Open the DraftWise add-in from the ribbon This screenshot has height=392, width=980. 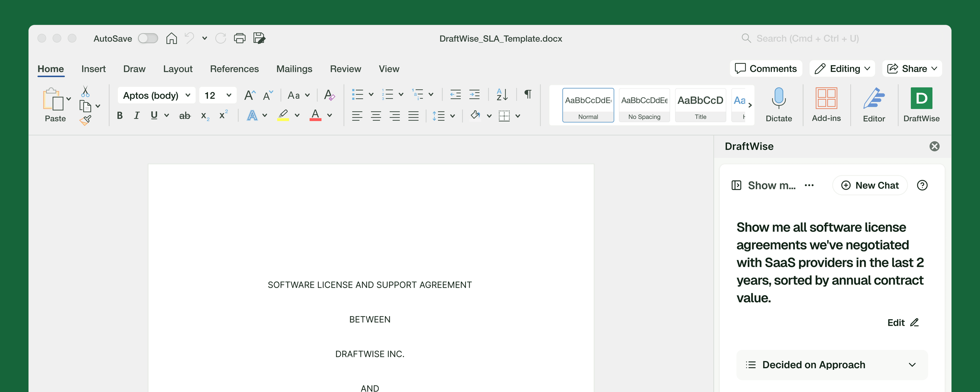pos(921,105)
